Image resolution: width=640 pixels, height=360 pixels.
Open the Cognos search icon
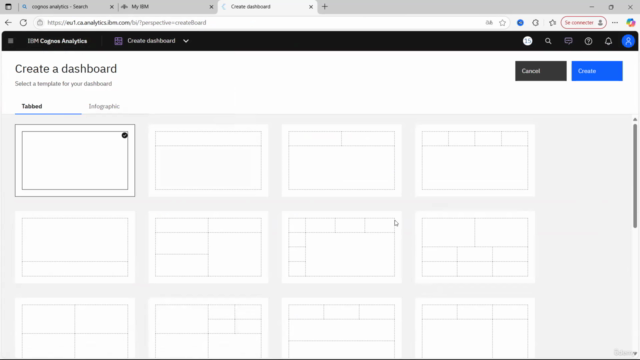click(548, 41)
